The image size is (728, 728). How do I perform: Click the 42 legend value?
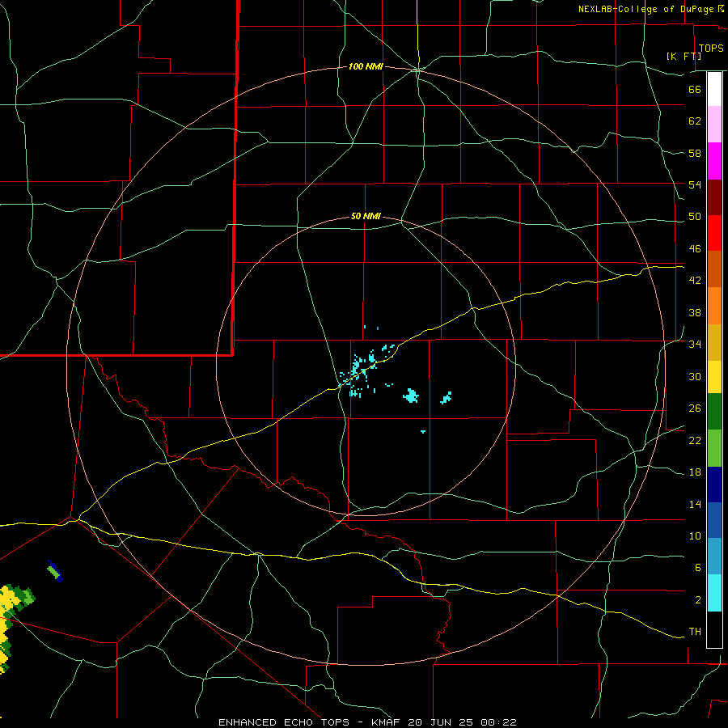695,281
